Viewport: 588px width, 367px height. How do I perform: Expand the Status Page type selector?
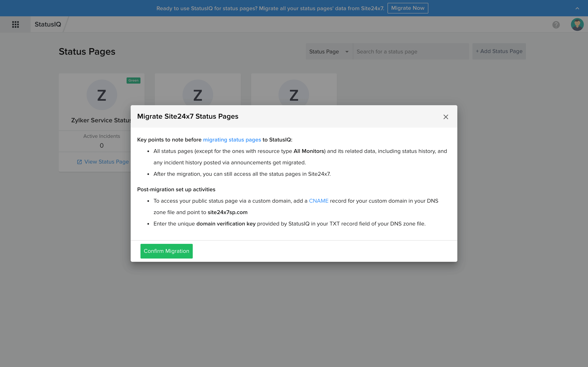(347, 51)
